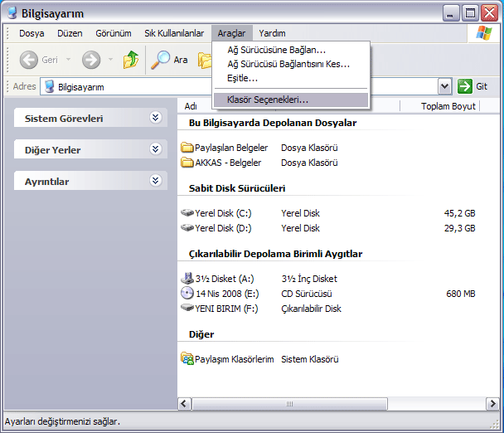Choose Ağ Sürücüsüne Bağlan menu entry
Screen dimensions: 504x433
tap(276, 50)
